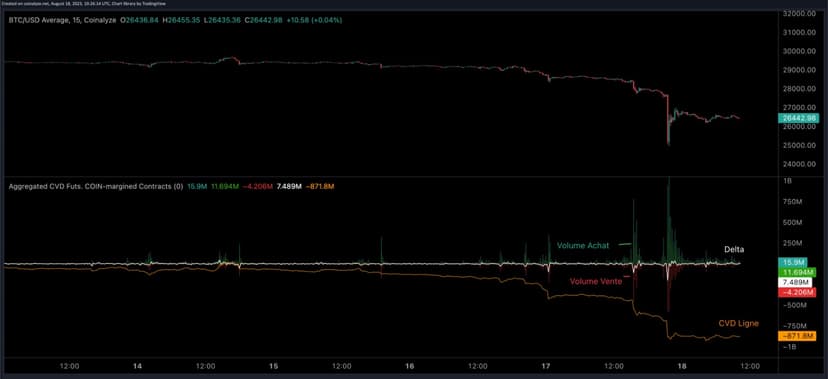Open Aggregated CVD Futs. COIN-margined Contracts indicator title
828x379 pixels.
coord(95,186)
